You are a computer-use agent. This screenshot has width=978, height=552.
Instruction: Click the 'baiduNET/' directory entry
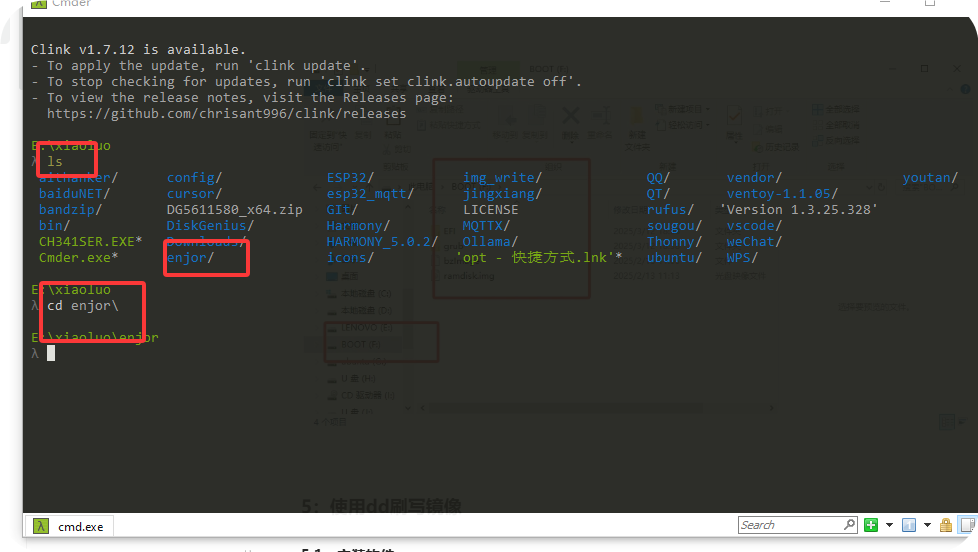coord(74,194)
